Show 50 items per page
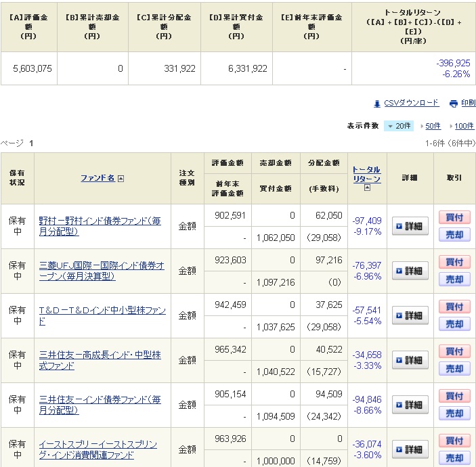 [432, 126]
